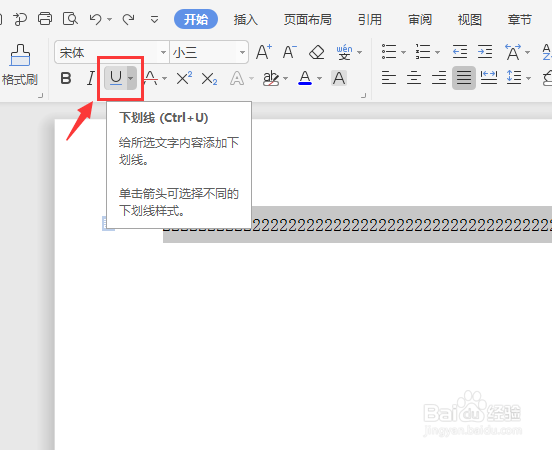Open the 视图 tab
552x450 pixels.
(x=469, y=19)
